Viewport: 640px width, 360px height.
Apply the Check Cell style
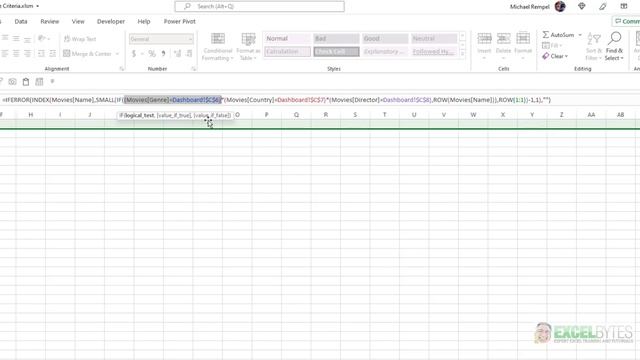tap(336, 51)
